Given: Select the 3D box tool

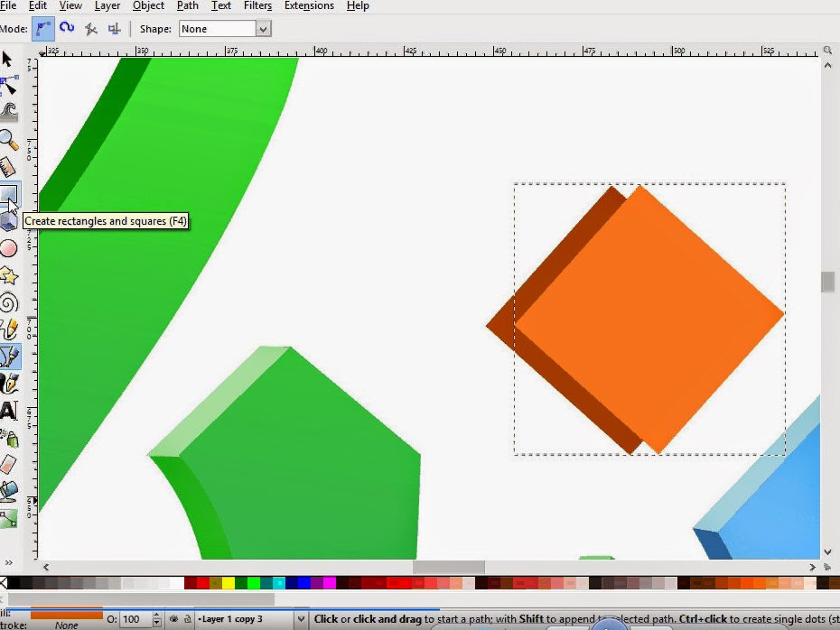Looking at the screenshot, I should point(8,221).
